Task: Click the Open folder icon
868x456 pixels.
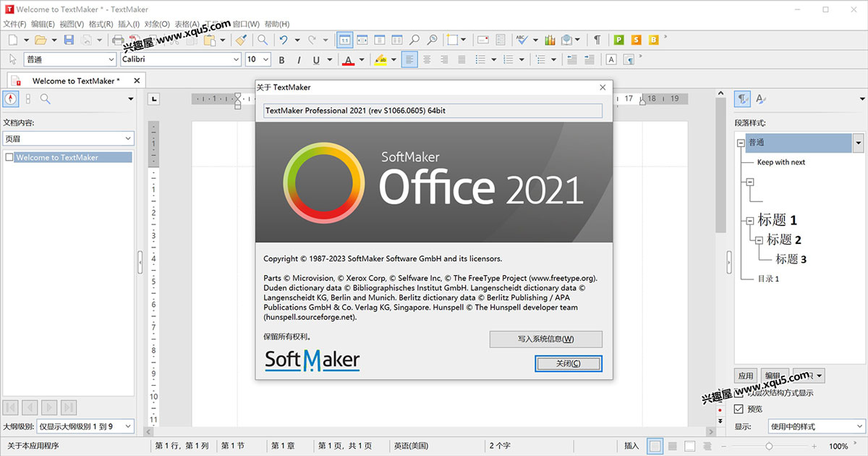Action: tap(41, 40)
